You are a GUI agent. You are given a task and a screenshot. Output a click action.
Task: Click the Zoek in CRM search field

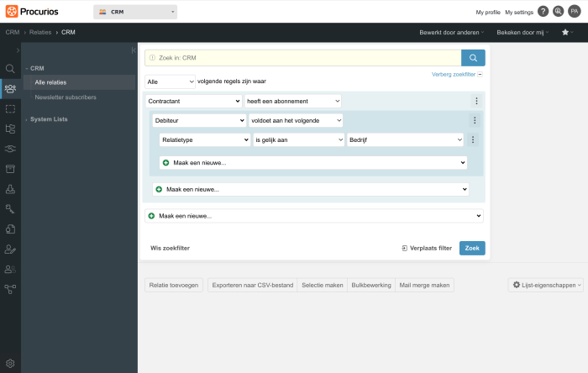click(x=303, y=58)
